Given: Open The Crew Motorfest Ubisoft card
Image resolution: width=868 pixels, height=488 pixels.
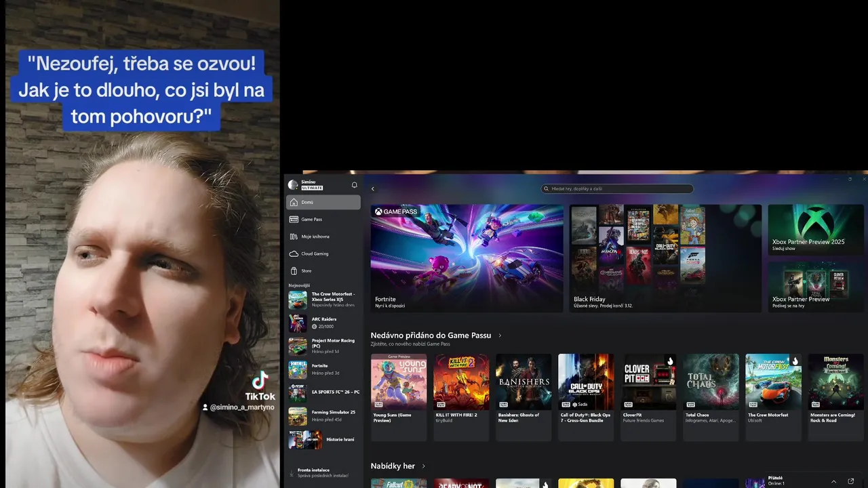Looking at the screenshot, I should coord(773,397).
